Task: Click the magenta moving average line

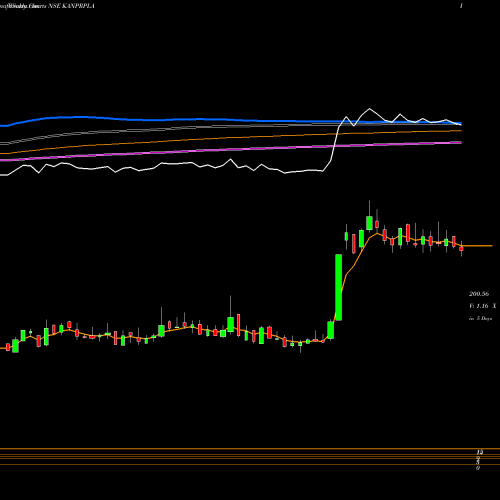Action: [x=231, y=151]
